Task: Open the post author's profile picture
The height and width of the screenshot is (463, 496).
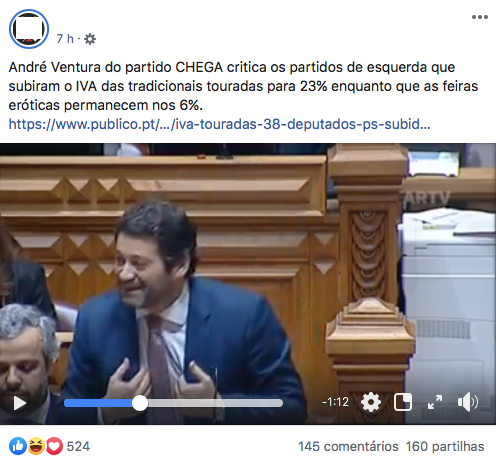Action: [29, 29]
